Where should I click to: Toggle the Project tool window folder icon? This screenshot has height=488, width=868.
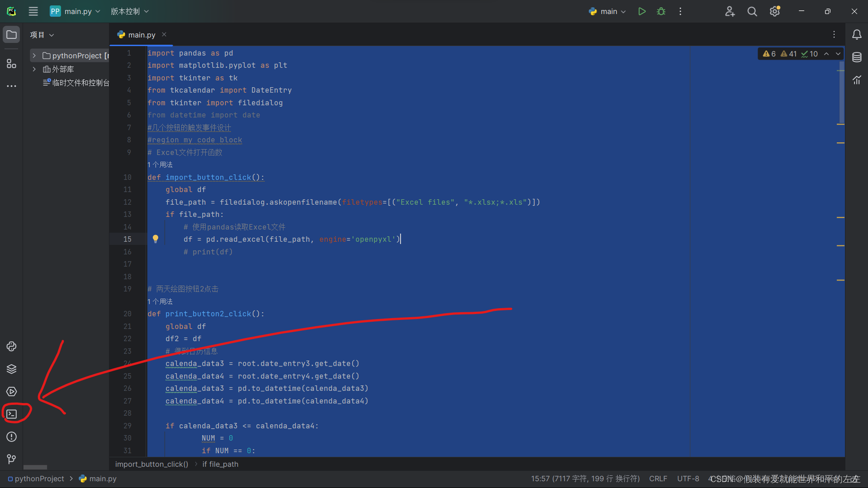click(12, 35)
